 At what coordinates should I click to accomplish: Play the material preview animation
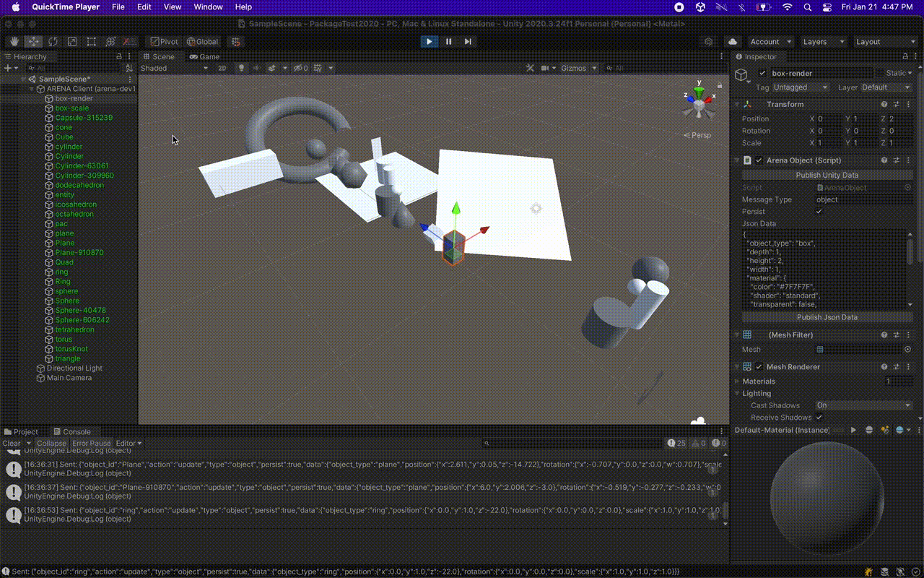[853, 430]
